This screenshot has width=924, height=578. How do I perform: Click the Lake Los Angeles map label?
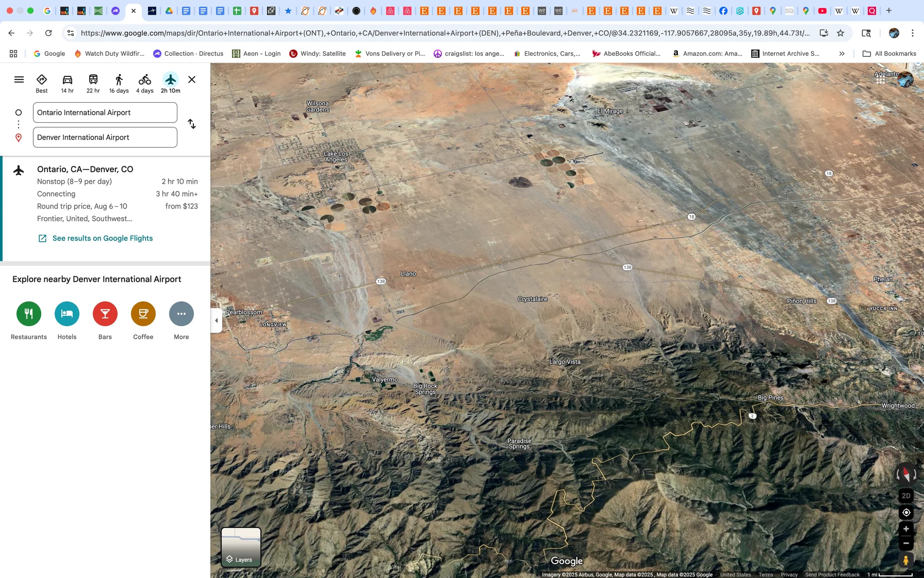click(x=336, y=156)
